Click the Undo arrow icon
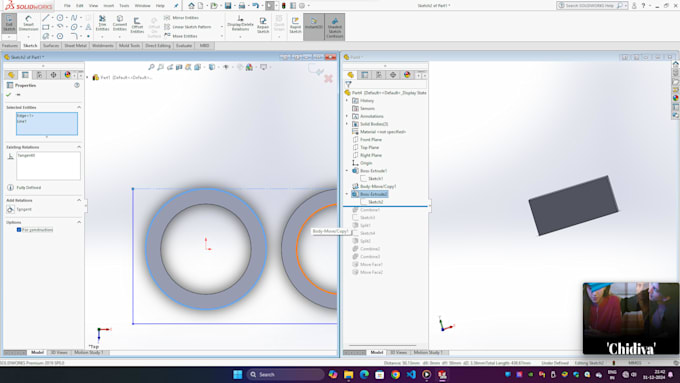 (255, 6)
